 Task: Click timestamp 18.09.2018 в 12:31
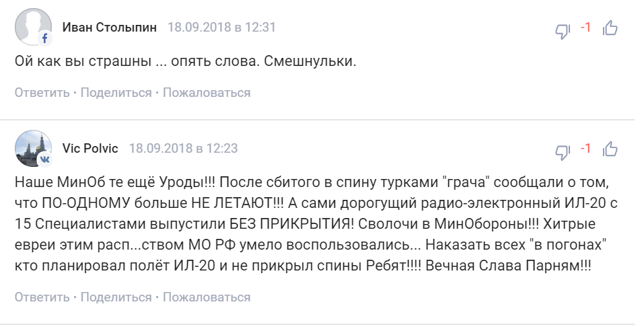(x=221, y=28)
